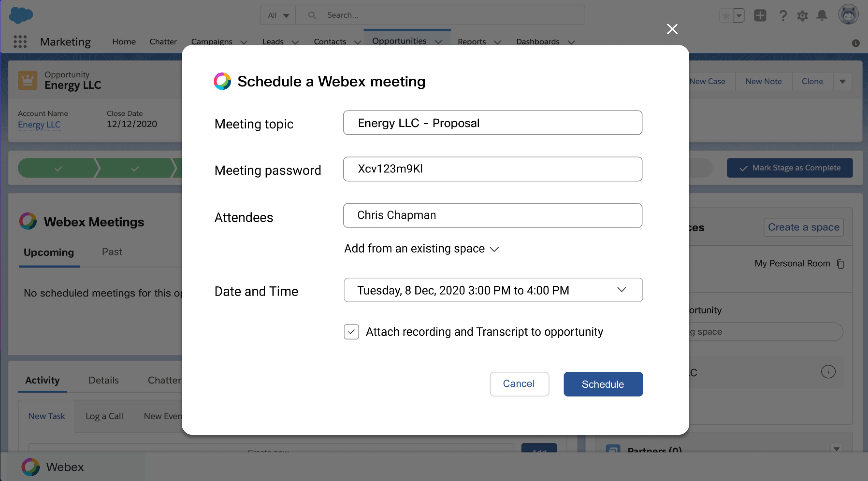The image size is (868, 481).
Task: Expand the Leads menu chevron
Action: (295, 42)
